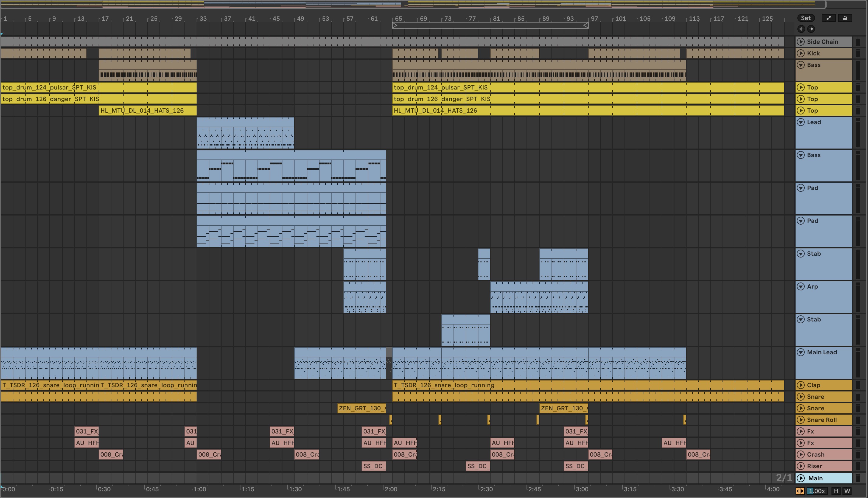Unfold the Crash track
The width and height of the screenshot is (868, 498).
click(801, 454)
